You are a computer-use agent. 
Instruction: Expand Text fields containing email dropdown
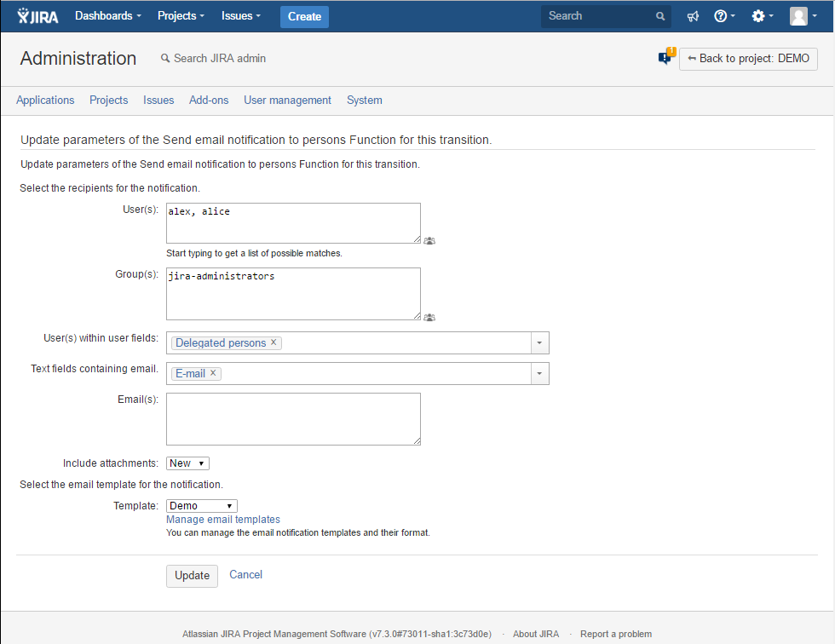click(x=539, y=374)
